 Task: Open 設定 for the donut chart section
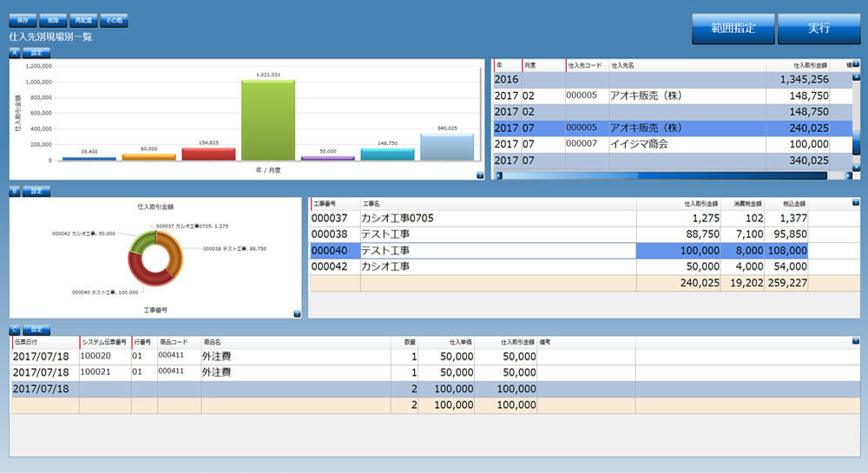click(36, 191)
